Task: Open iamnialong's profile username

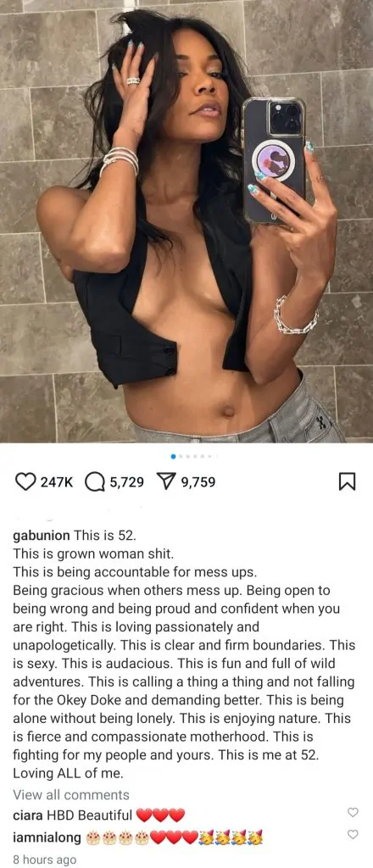Action: [48, 838]
